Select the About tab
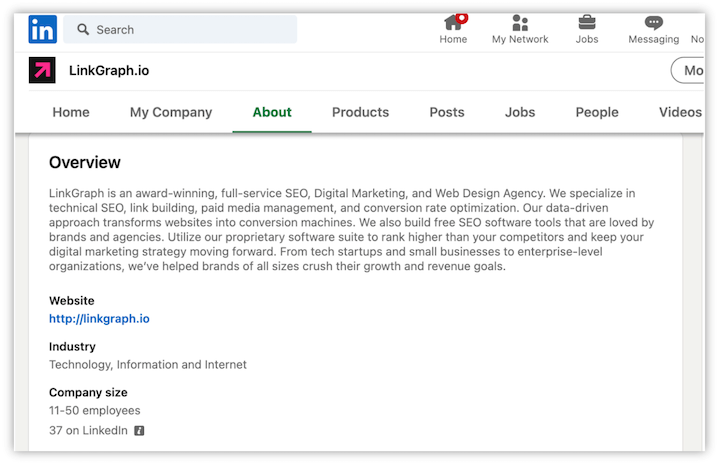The width and height of the screenshot is (720, 463). tap(272, 112)
